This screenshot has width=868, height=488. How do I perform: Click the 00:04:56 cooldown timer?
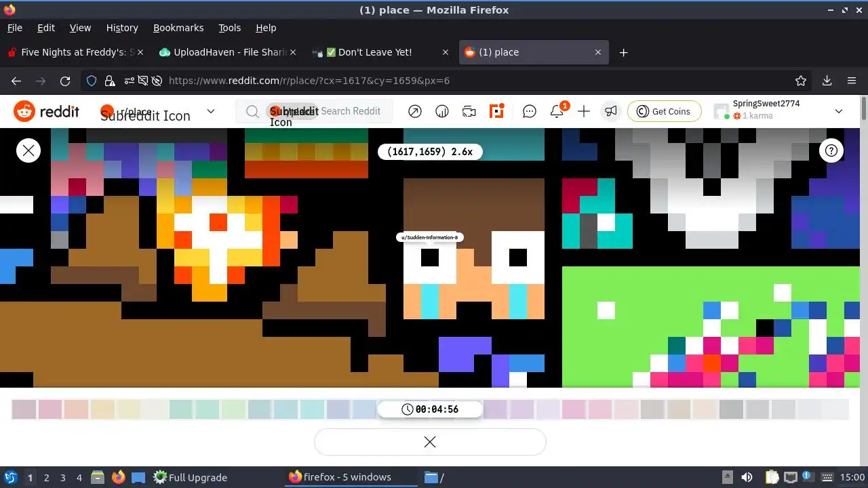(430, 409)
